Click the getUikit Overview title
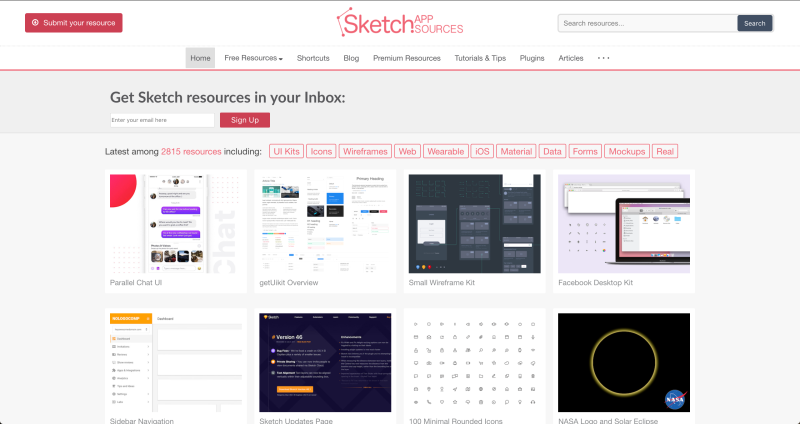 coord(289,283)
